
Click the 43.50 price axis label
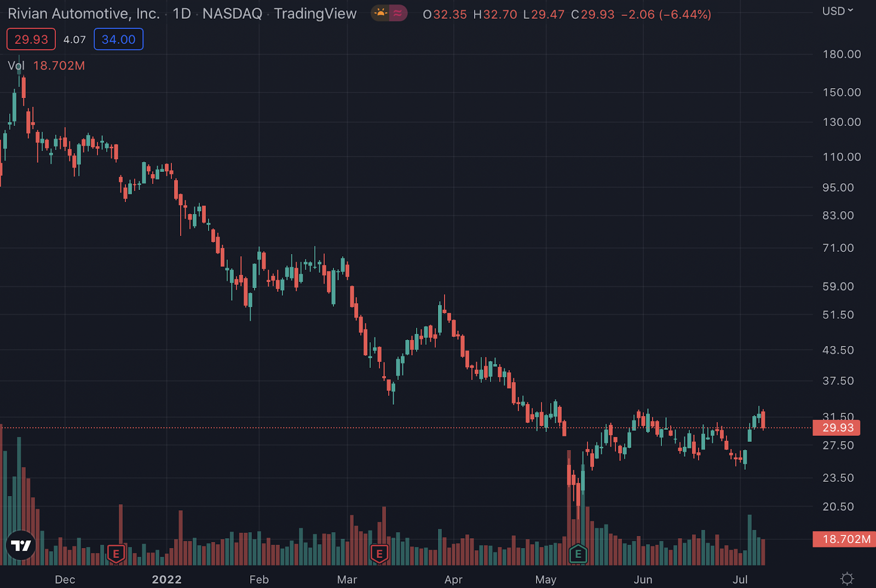coord(838,350)
